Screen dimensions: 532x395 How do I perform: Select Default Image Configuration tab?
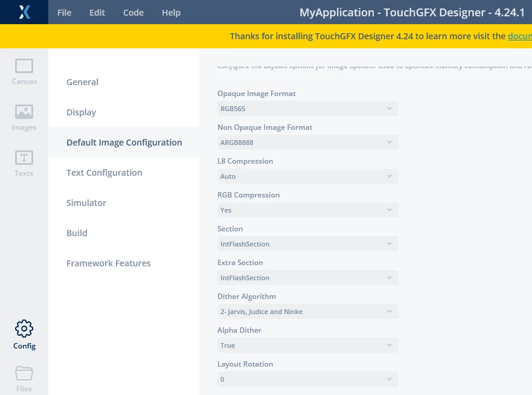coord(124,142)
